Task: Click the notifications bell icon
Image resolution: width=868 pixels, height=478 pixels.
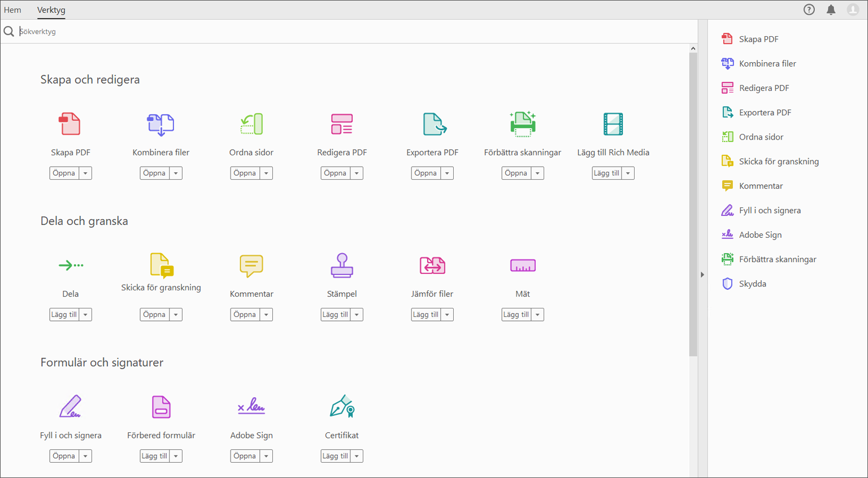Action: 831,10
